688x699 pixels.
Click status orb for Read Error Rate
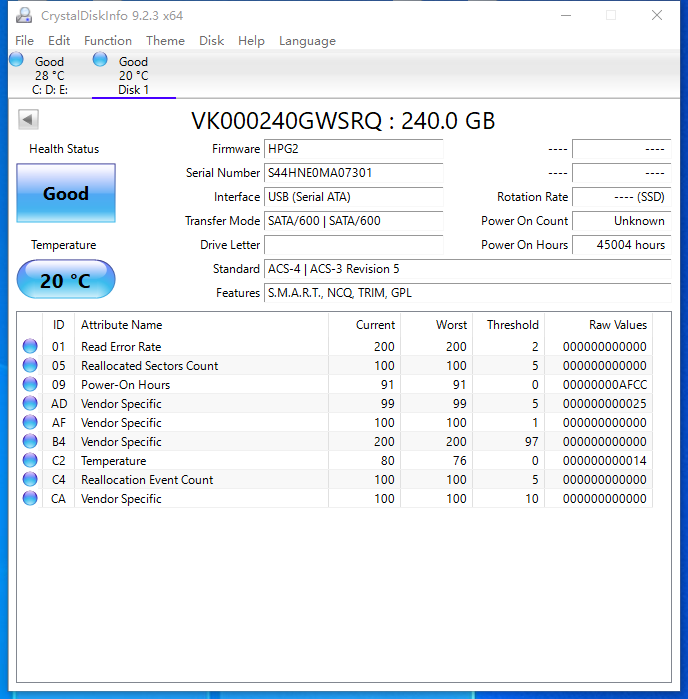pyautogui.click(x=30, y=346)
